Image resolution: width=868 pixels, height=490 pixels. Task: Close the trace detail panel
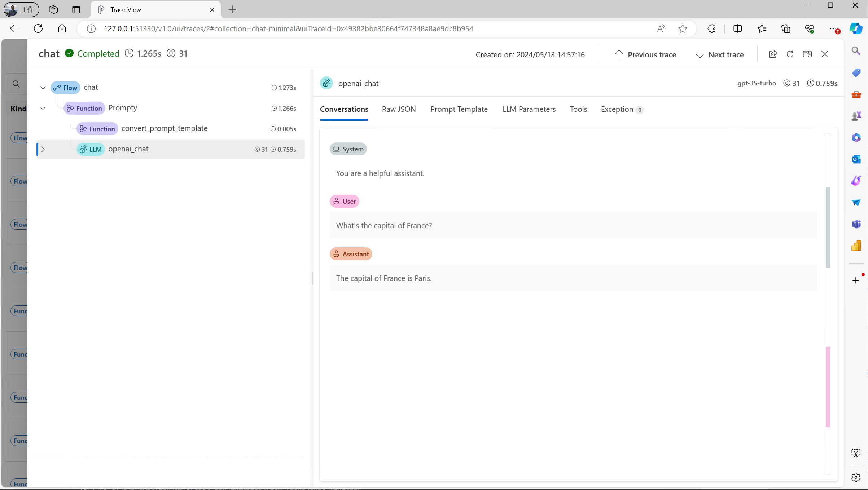(824, 54)
